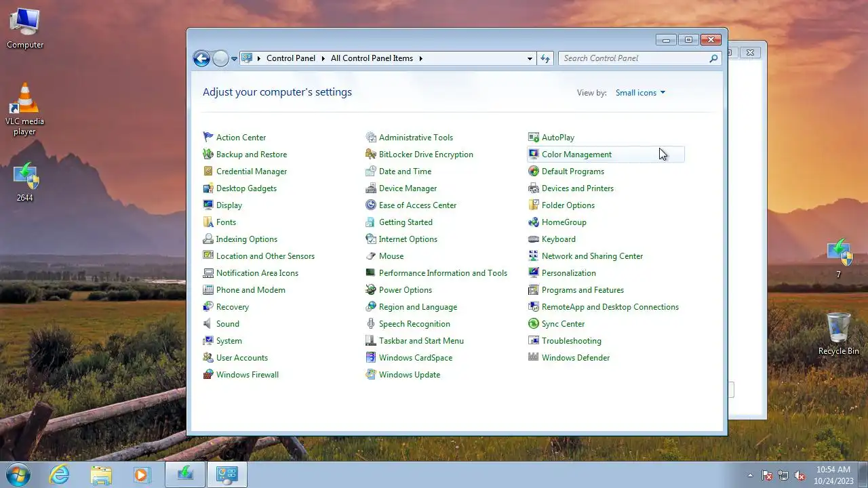Expand the arrow after All Control Panel Items
Image resolution: width=868 pixels, height=488 pixels.
click(x=420, y=58)
